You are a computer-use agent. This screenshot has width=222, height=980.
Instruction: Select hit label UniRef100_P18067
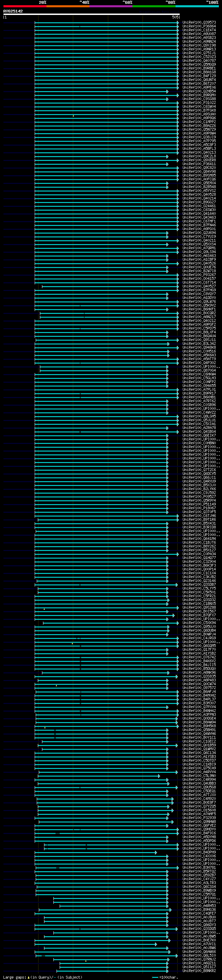[x=199, y=508]
